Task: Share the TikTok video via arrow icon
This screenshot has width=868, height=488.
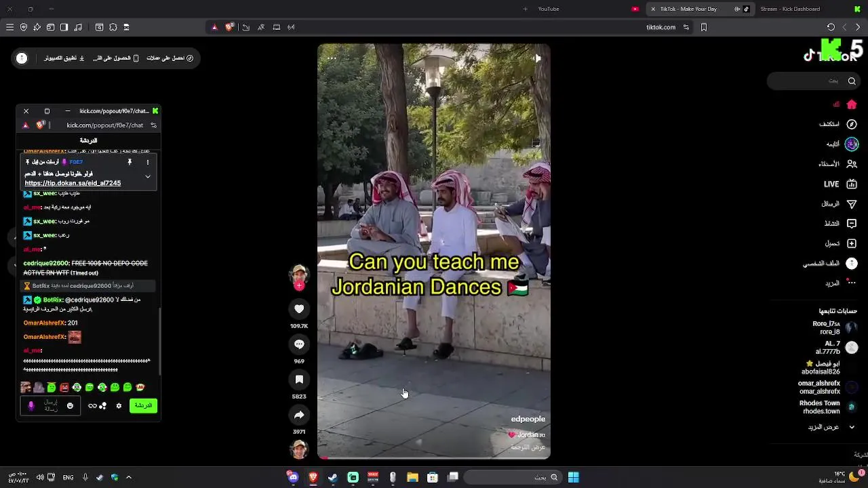Action: pos(299,415)
